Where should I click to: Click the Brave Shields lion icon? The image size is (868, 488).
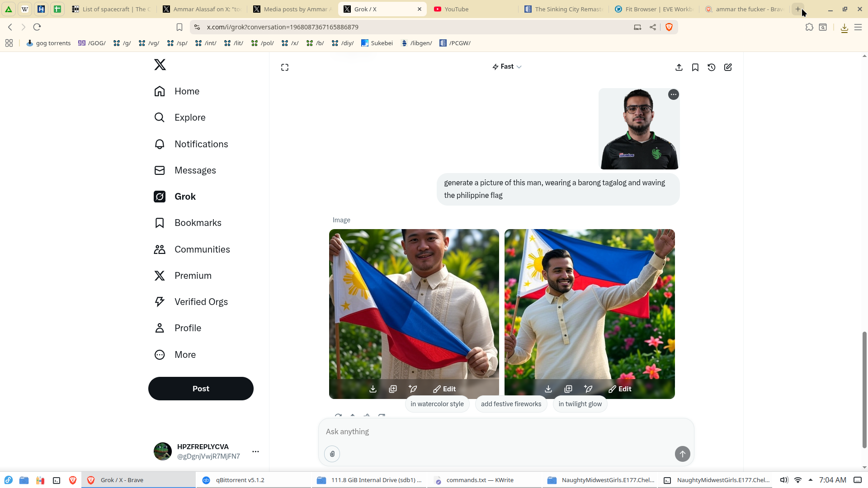[669, 27]
